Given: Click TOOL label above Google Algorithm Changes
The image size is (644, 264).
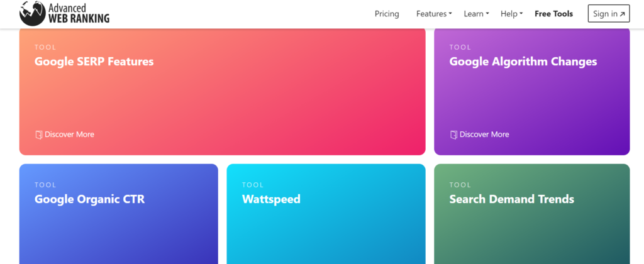Looking at the screenshot, I should [x=460, y=47].
